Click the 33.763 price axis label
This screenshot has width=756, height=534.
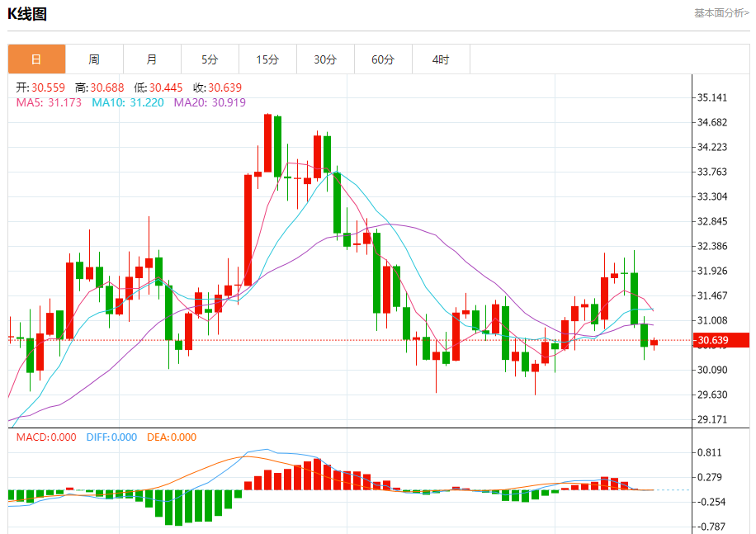point(712,172)
